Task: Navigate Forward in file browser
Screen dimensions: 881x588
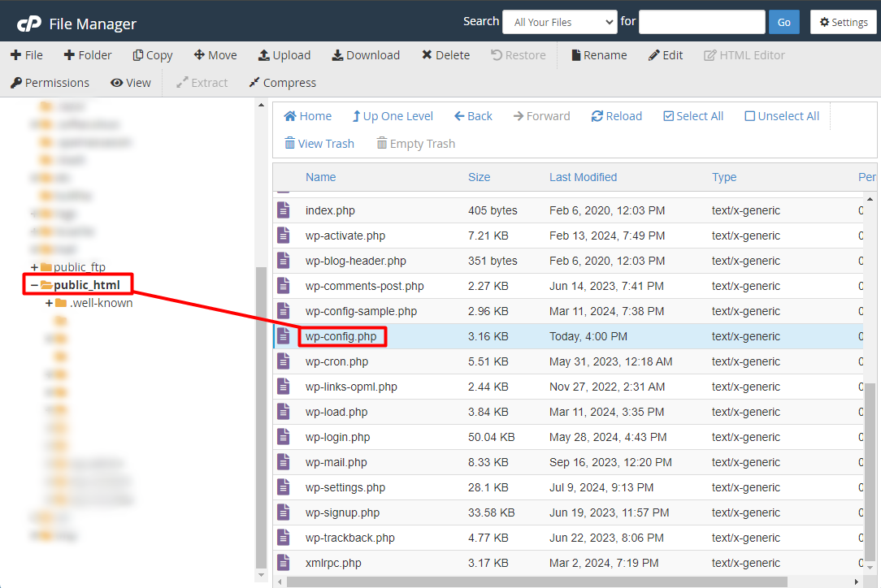Action: 541,116
